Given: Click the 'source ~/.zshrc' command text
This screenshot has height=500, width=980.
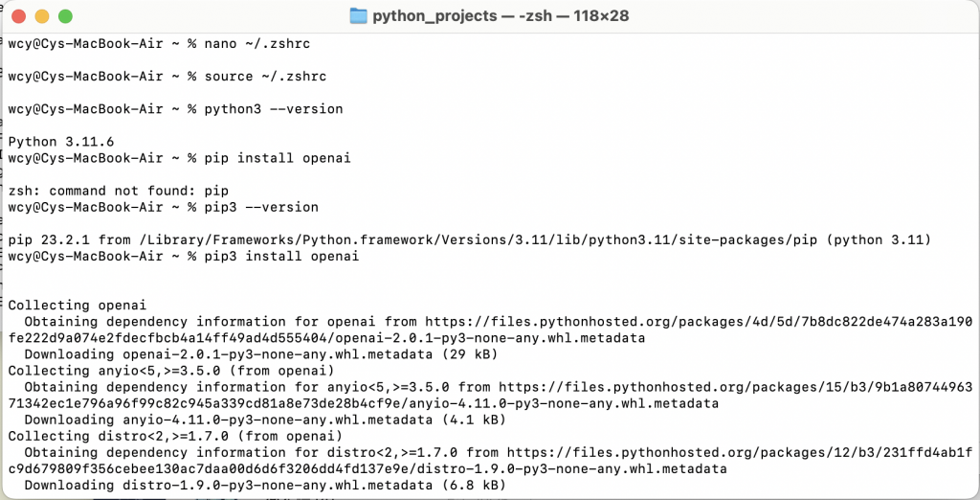Looking at the screenshot, I should [266, 77].
